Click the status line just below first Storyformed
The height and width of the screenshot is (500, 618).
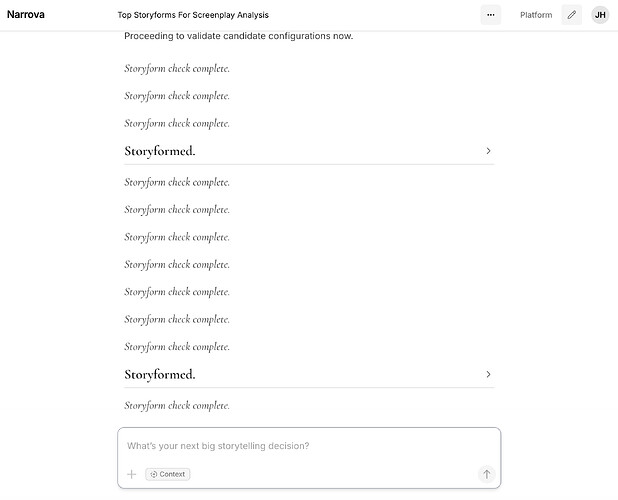(177, 182)
